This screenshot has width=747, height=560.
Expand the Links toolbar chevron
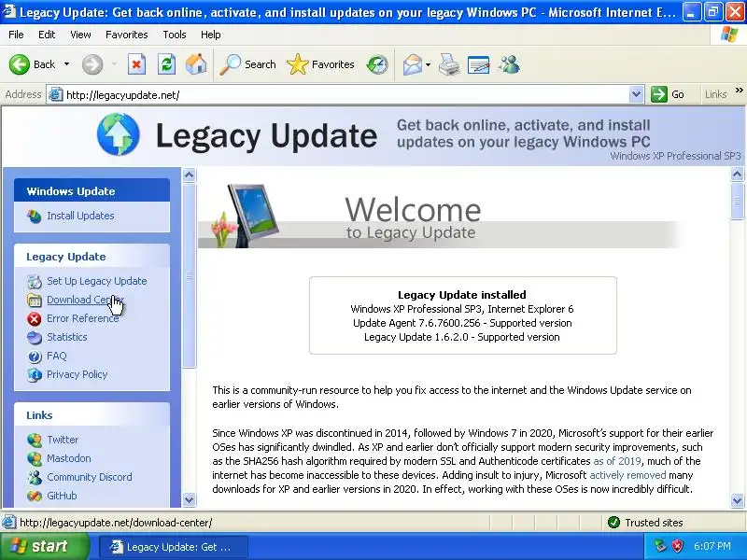pyautogui.click(x=739, y=91)
